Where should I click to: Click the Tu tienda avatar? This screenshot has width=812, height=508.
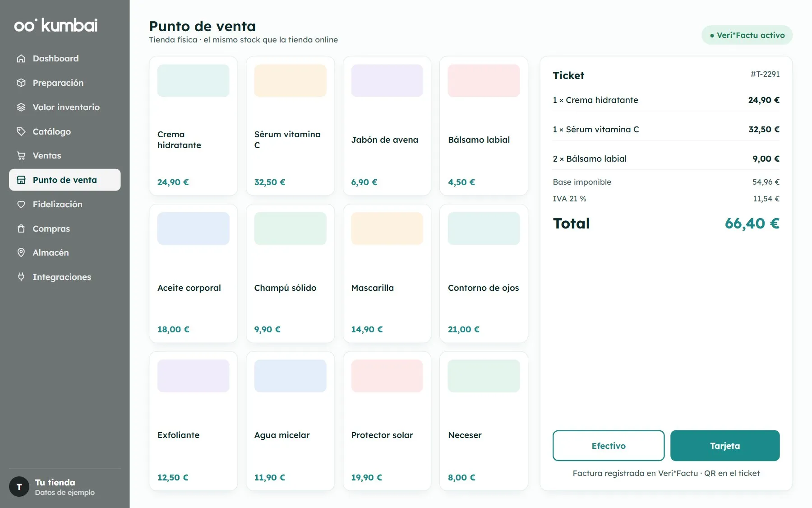point(19,487)
